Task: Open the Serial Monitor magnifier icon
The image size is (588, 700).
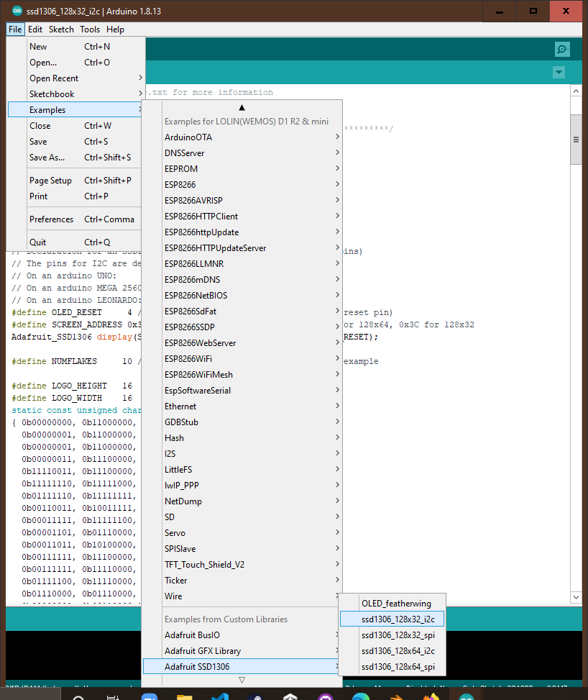Action: click(562, 49)
